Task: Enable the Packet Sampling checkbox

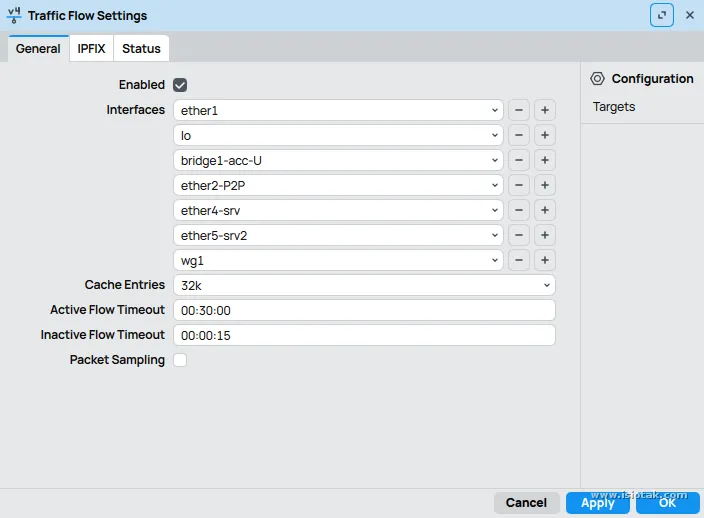Action: coord(180,360)
